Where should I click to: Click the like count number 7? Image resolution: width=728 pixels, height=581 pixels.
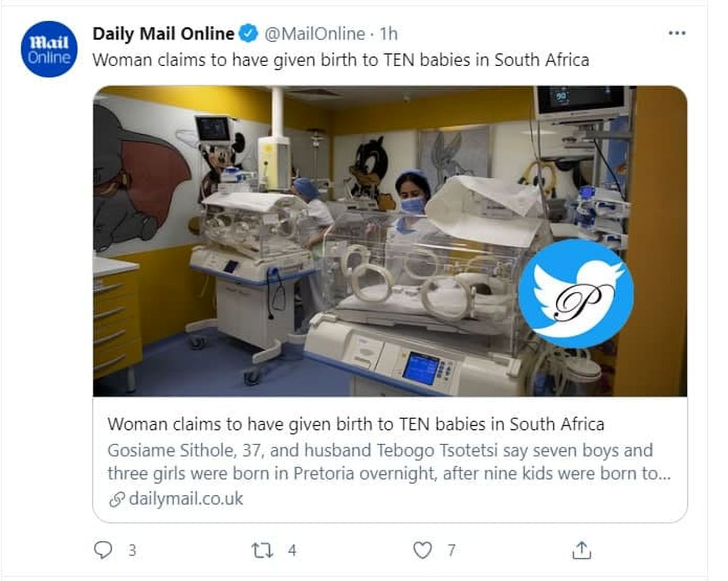451,551
